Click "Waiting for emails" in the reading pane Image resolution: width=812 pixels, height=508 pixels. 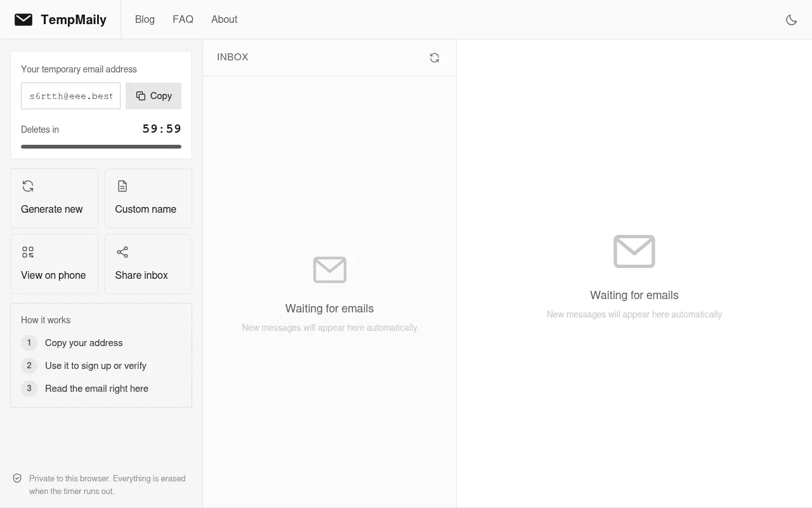(634, 295)
